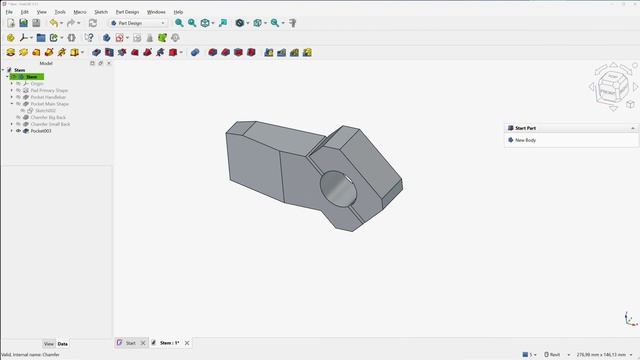The image size is (640, 360).
Task: Click the Fit Selection magnifier icon
Action: click(192, 23)
